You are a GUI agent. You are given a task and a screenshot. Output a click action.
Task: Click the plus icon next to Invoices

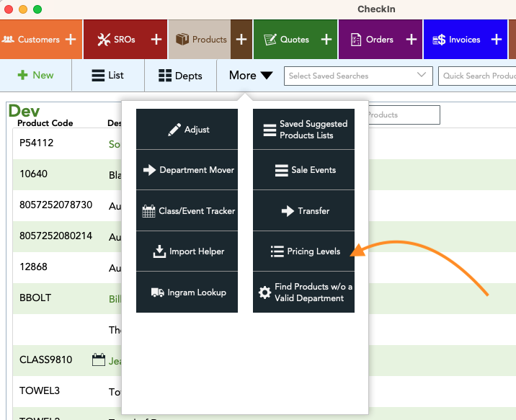pyautogui.click(x=497, y=40)
